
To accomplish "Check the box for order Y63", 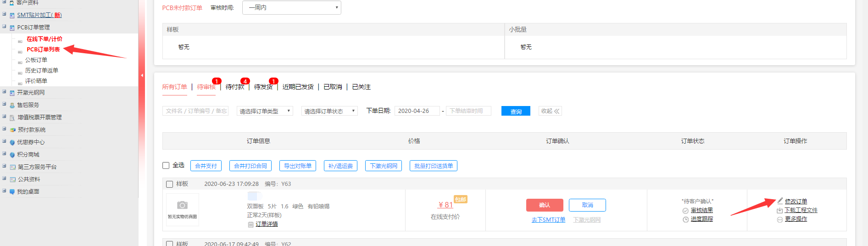I will tap(169, 184).
